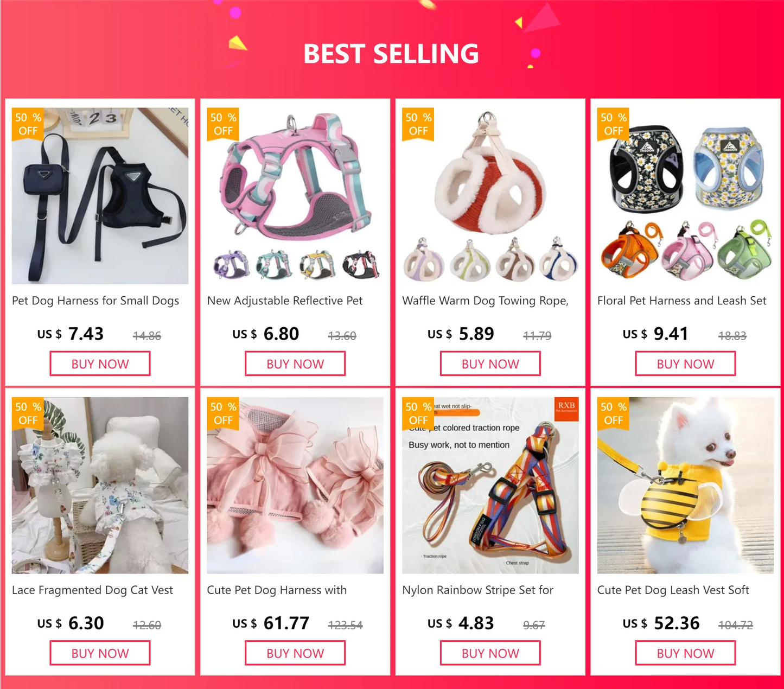This screenshot has height=689, width=784.
Task: Open the 'Cute Pet Dog Leash Vest Soft' title
Action: click(673, 590)
